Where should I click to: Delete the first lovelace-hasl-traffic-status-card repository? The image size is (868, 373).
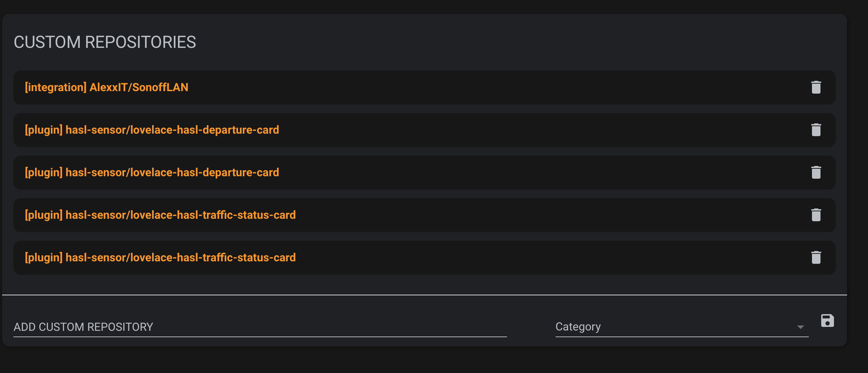point(816,215)
